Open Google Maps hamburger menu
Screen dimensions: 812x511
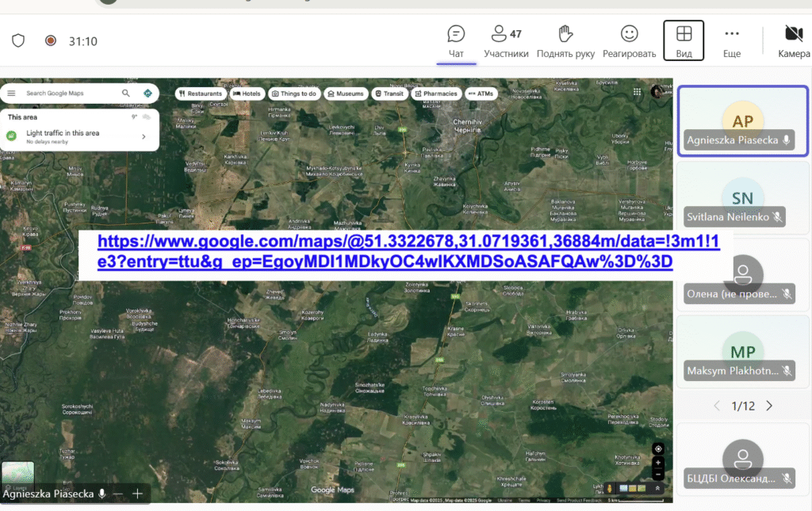11,93
